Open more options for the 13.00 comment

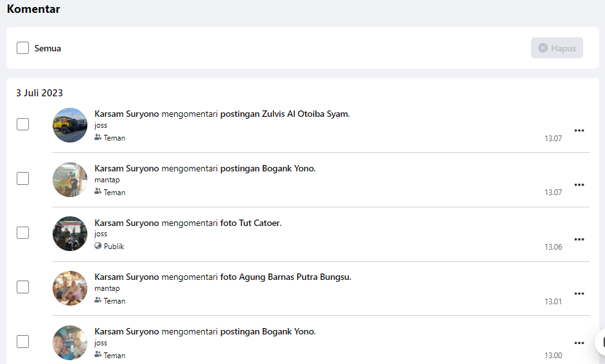[579, 343]
